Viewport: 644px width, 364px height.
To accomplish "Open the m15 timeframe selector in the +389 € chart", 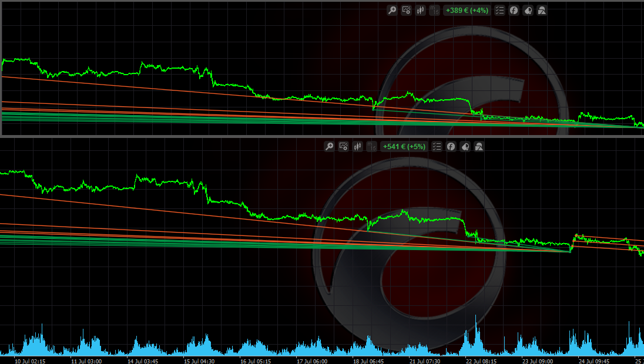I will 434,10.
